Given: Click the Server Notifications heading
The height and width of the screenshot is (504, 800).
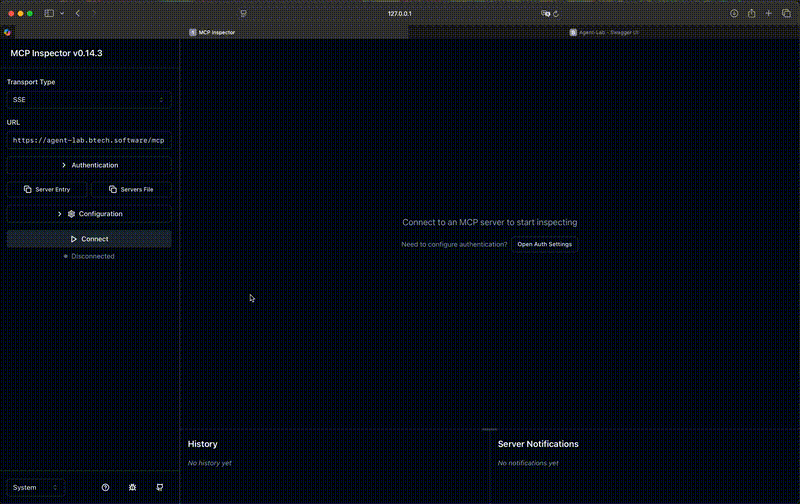Looking at the screenshot, I should [x=538, y=444].
